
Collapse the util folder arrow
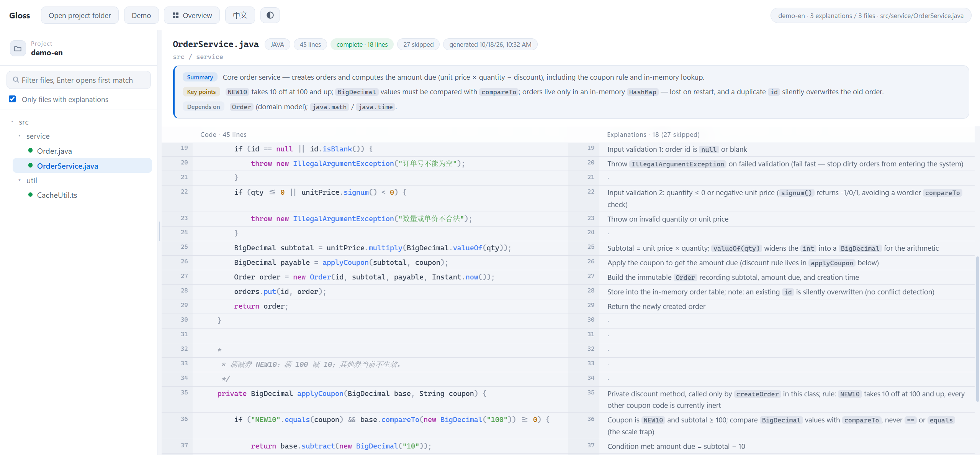pos(20,180)
